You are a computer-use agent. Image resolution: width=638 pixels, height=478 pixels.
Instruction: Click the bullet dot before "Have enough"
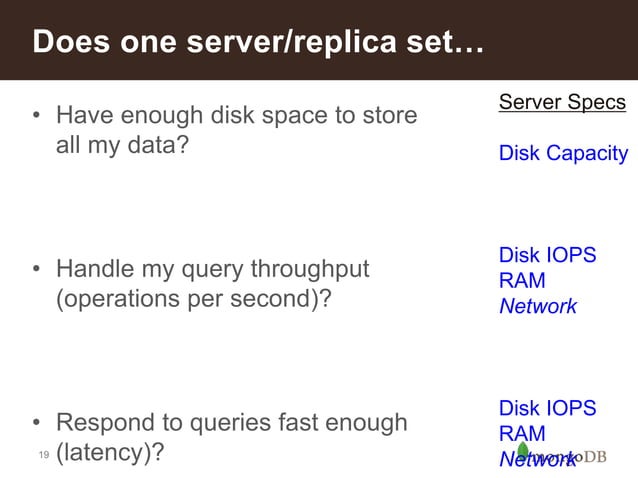pos(36,118)
